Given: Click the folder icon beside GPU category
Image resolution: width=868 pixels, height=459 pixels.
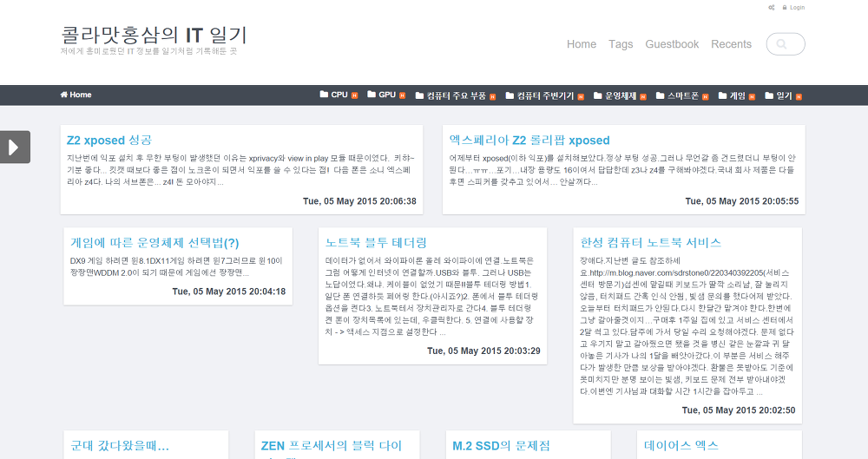Looking at the screenshot, I should 372,95.
